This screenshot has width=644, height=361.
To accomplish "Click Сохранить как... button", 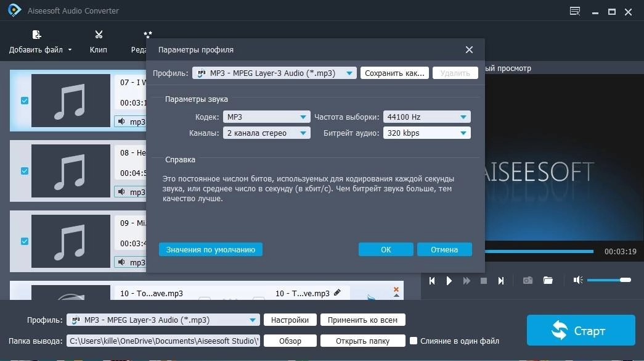I will (394, 73).
